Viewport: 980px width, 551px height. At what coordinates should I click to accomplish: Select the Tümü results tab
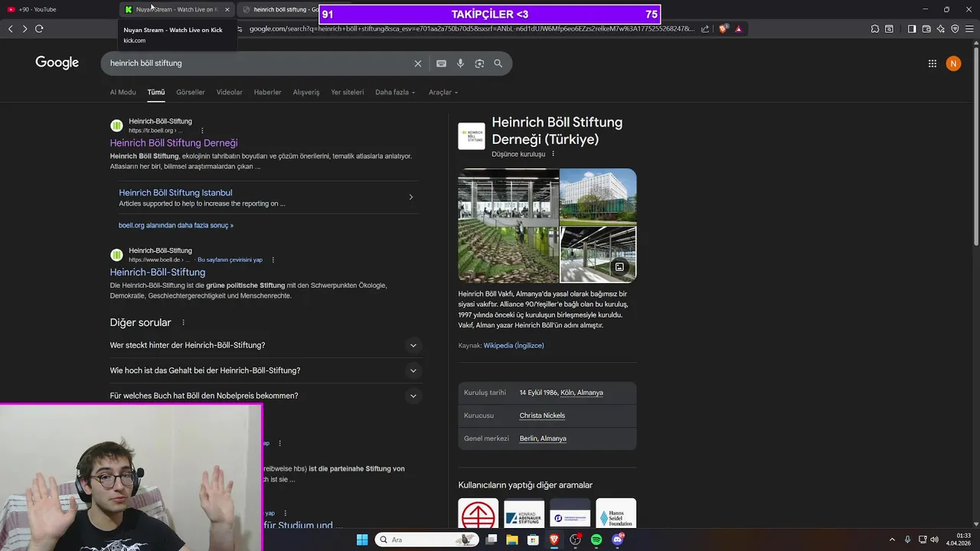pos(156,93)
